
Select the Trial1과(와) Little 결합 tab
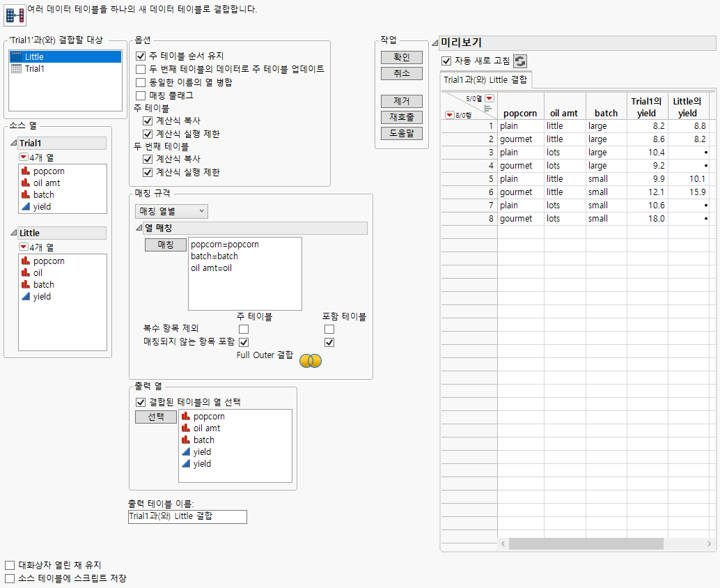pos(485,80)
